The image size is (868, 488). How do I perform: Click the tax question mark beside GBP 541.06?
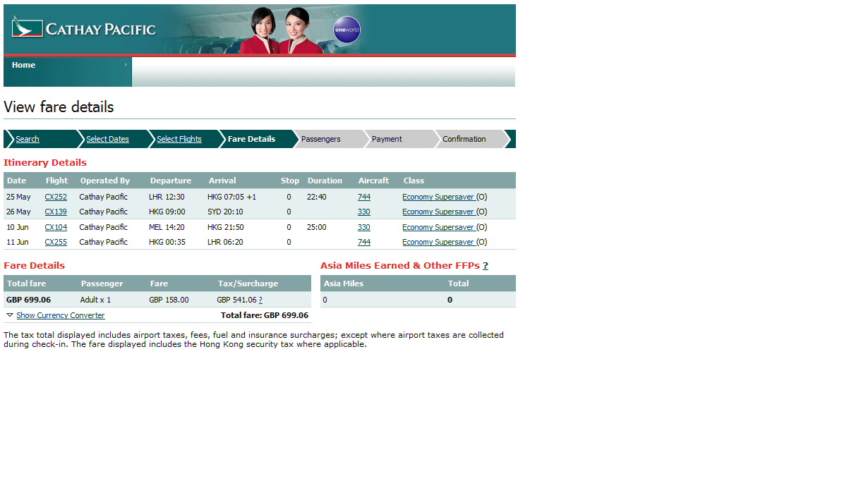[x=260, y=300]
